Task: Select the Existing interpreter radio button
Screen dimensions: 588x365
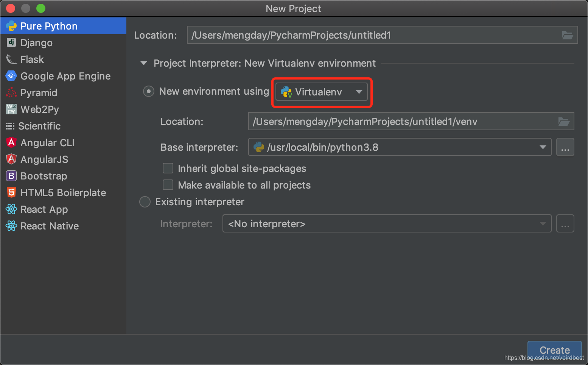Action: click(x=145, y=202)
